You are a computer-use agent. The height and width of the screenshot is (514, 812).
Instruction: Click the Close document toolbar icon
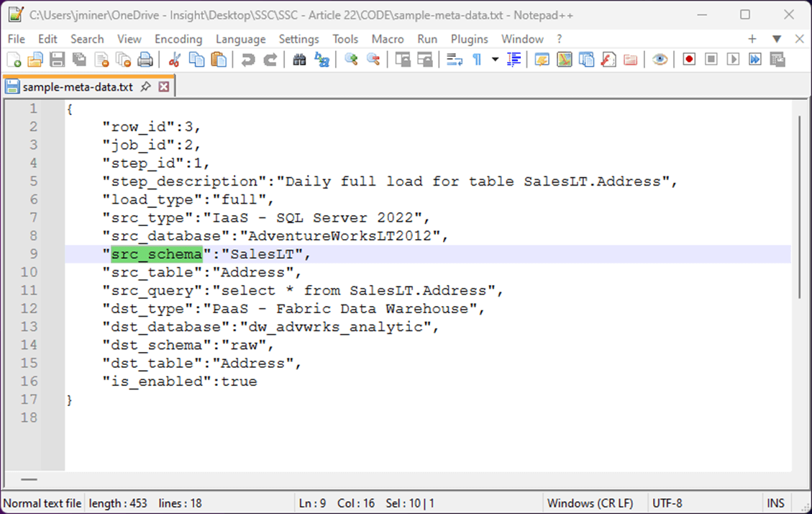tap(101, 60)
